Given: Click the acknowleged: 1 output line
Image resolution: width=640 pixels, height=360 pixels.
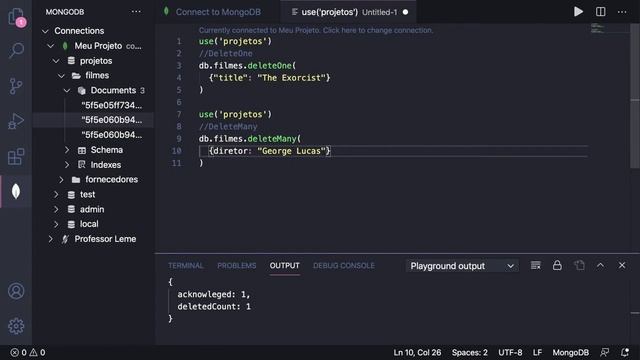Looking at the screenshot, I should tap(213, 294).
